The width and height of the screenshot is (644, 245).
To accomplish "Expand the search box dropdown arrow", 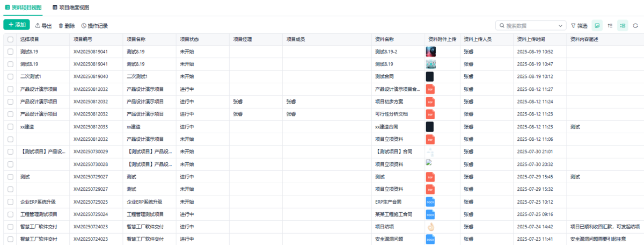I will pyautogui.click(x=561, y=25).
